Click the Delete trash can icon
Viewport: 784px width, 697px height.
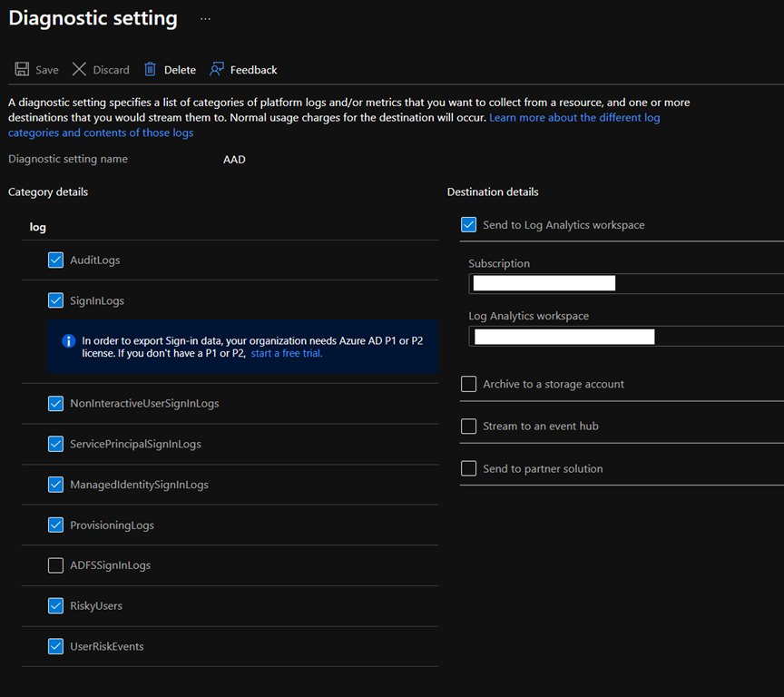(x=151, y=70)
